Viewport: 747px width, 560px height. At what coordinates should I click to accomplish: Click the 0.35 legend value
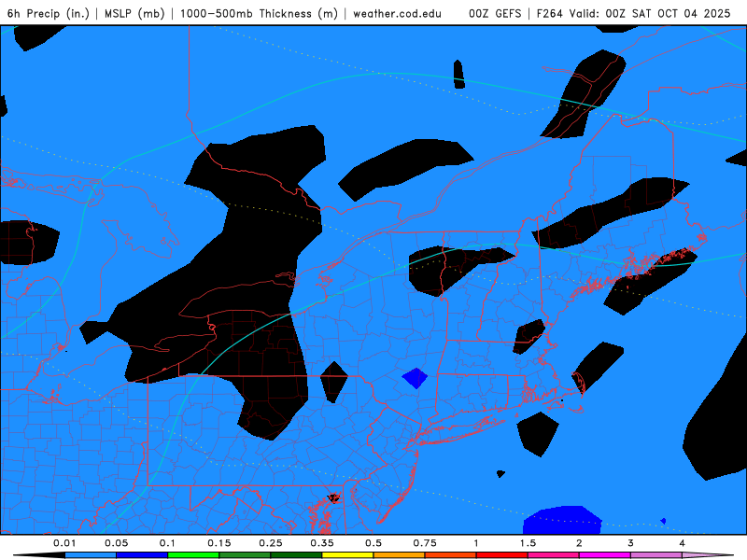(x=322, y=543)
